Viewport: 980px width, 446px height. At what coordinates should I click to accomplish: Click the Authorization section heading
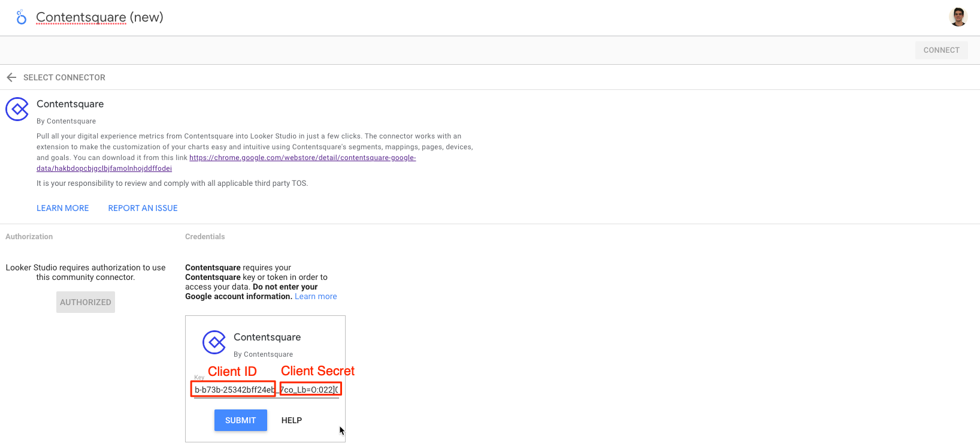[x=29, y=237]
